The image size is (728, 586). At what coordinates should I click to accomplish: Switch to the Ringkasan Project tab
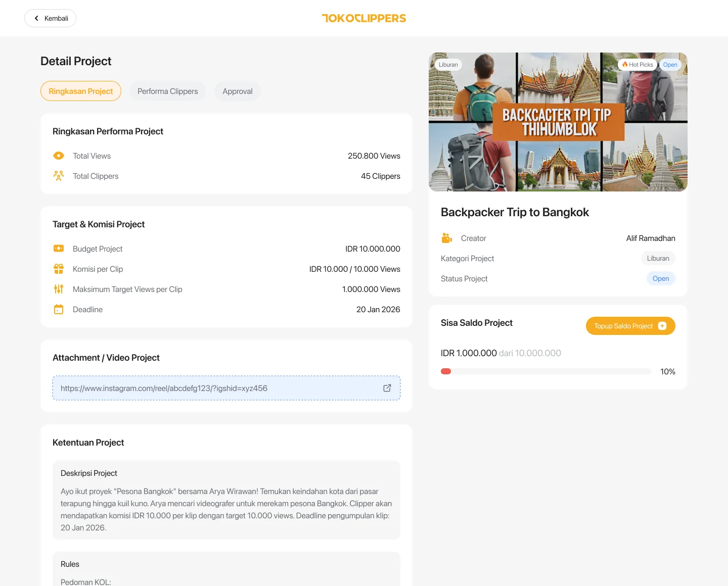click(x=81, y=91)
